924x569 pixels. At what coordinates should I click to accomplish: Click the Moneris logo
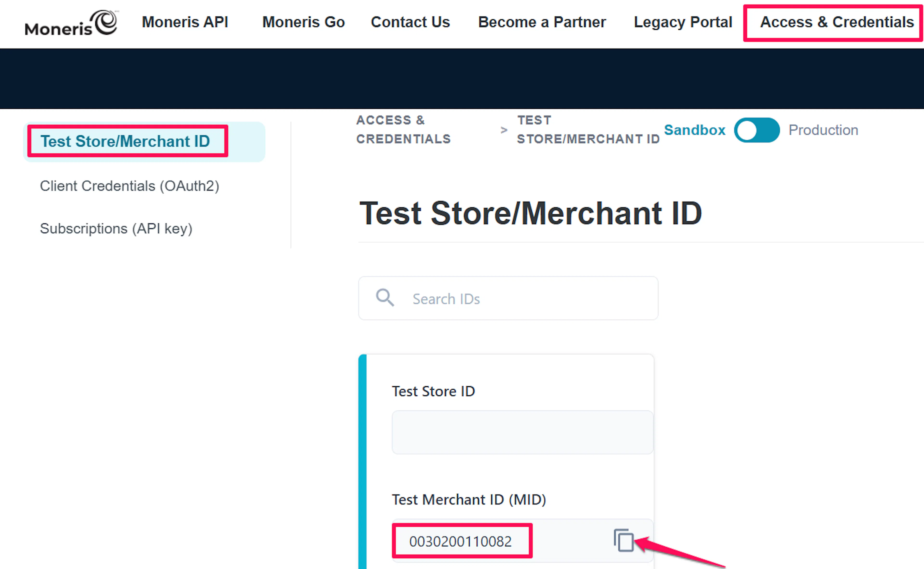tap(71, 23)
